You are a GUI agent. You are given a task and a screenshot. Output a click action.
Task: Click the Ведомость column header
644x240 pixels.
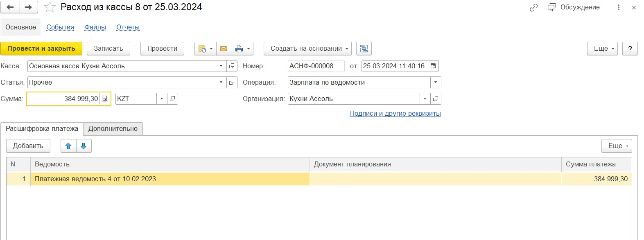[170, 164]
